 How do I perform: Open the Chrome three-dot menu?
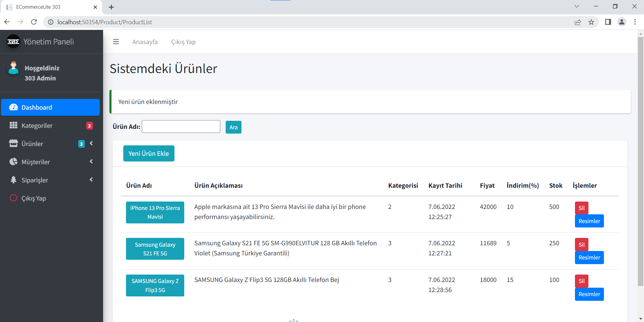coord(635,22)
